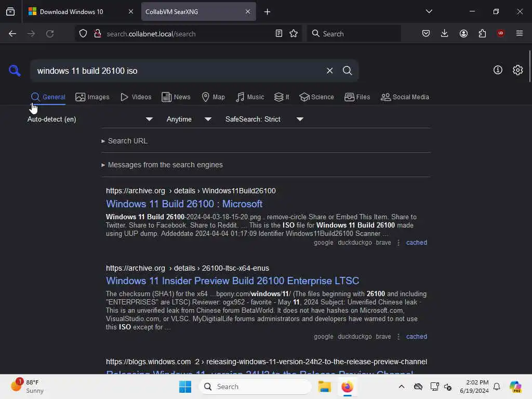Click the page vertical scrollbar

tap(529, 66)
